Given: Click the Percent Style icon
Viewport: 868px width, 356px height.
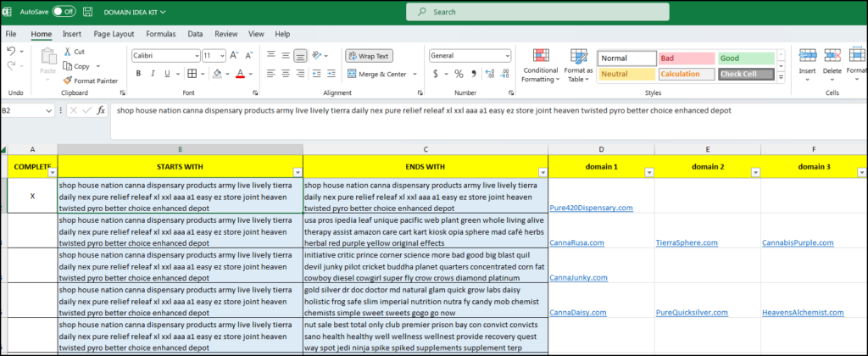Looking at the screenshot, I should [459, 74].
